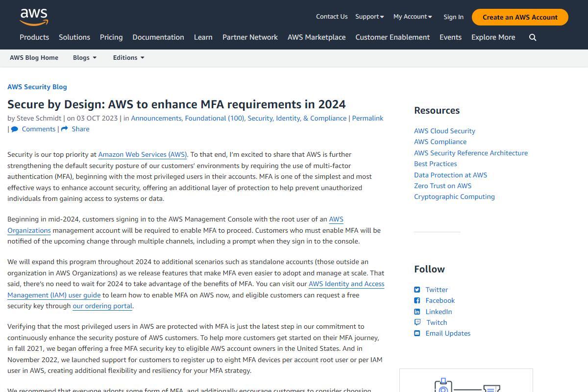Subscribe via Email Updates link
588x392 pixels.
coord(448,333)
